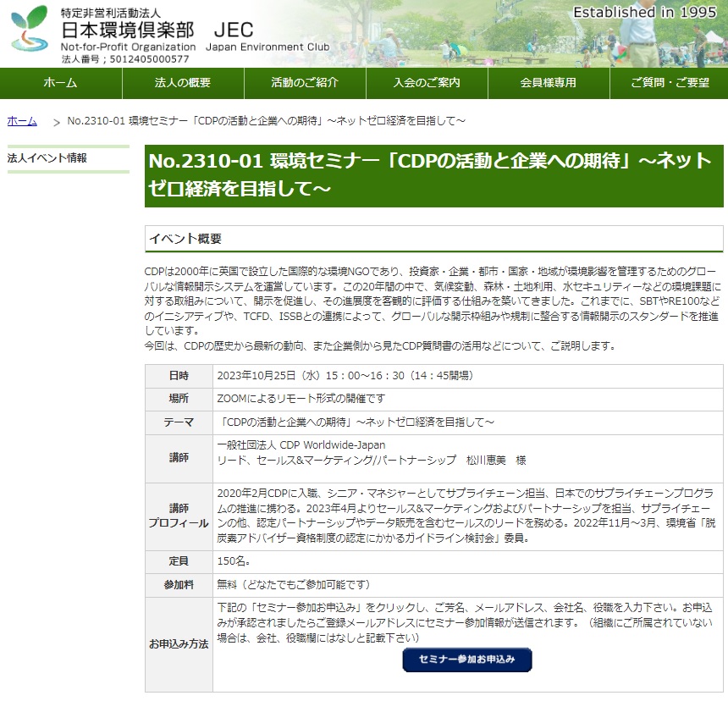Image resolution: width=728 pixels, height=701 pixels.
Task: Open the ご質問・ご要望 menu item
Action: point(669,83)
